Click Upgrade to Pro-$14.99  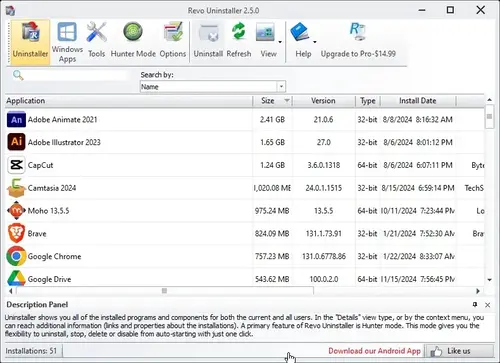(358, 40)
